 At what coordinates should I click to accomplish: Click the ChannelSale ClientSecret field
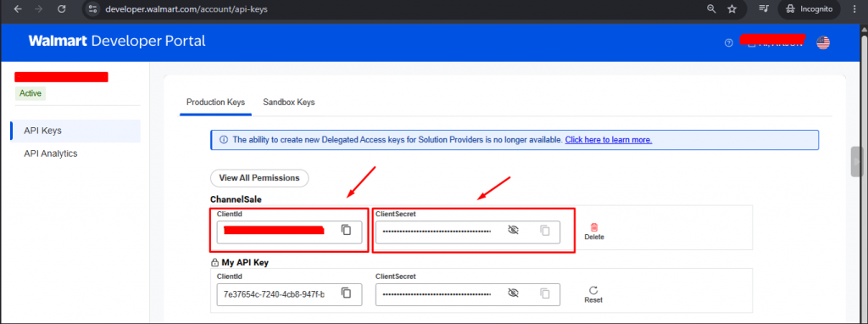[468, 232]
